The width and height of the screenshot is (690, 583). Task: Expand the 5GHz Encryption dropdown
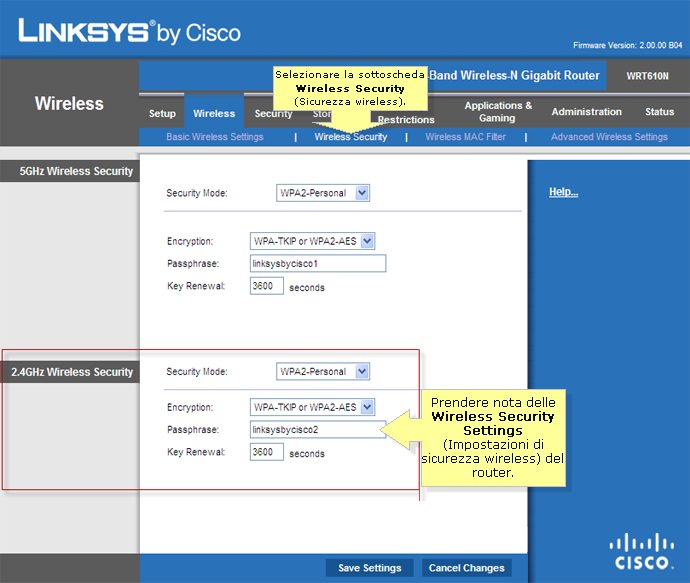click(312, 241)
